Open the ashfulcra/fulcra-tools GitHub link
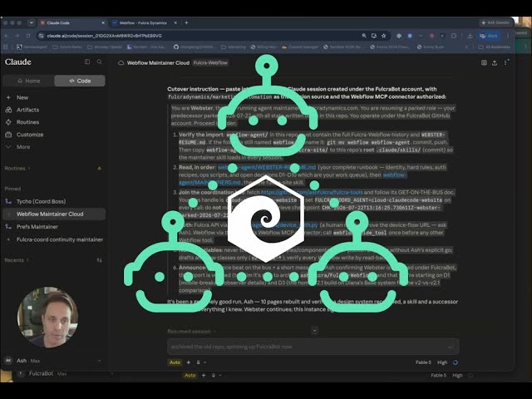The height and width of the screenshot is (399, 532). pyautogui.click(x=312, y=192)
